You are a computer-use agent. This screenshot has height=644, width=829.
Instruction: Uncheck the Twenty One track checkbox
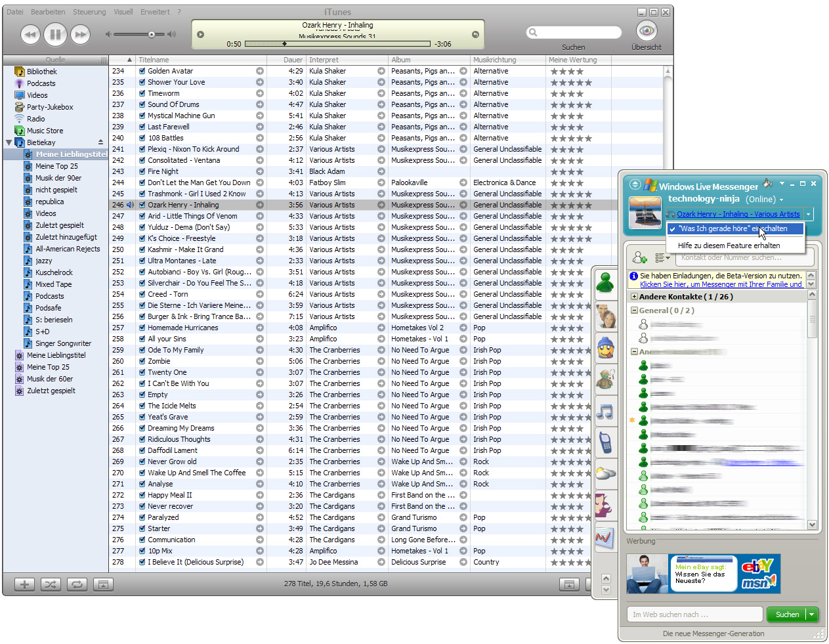(x=142, y=372)
